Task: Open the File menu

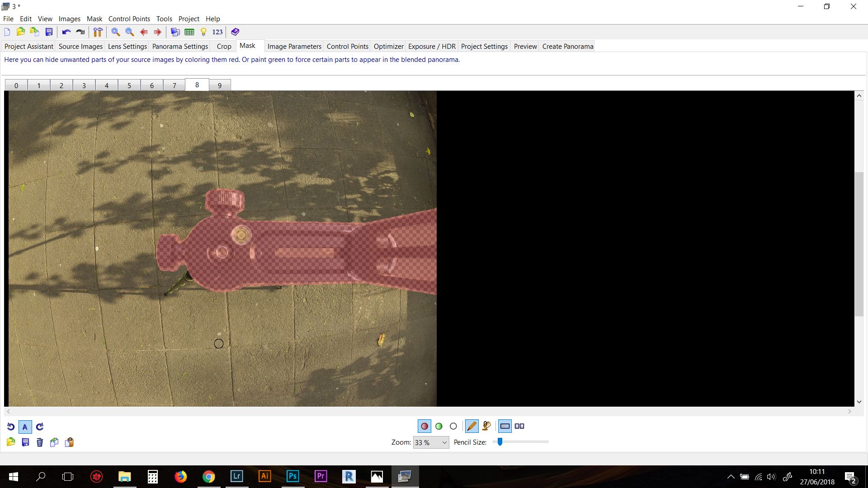Action: pyautogui.click(x=8, y=19)
